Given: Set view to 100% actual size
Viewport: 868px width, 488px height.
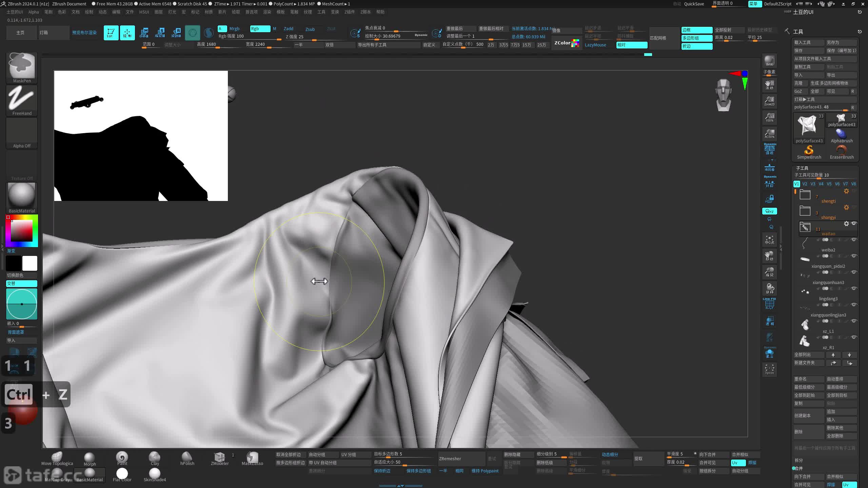Looking at the screenshot, I should (769, 117).
